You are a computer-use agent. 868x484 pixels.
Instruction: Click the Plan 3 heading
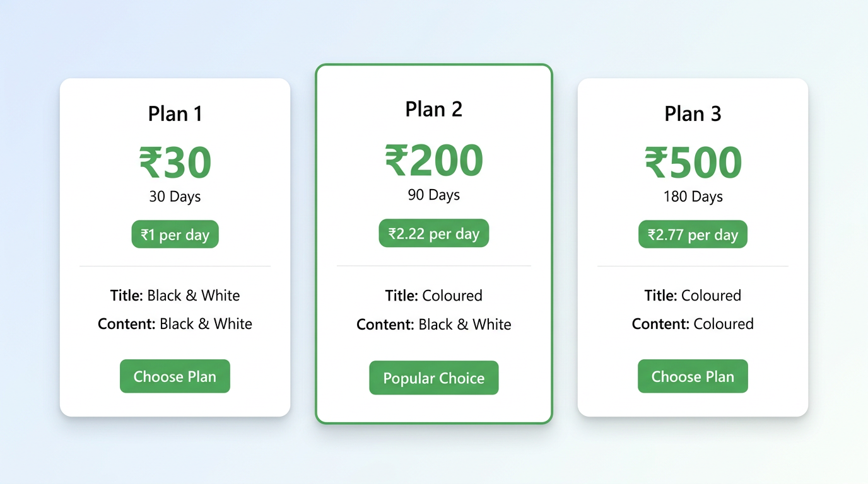(x=693, y=113)
